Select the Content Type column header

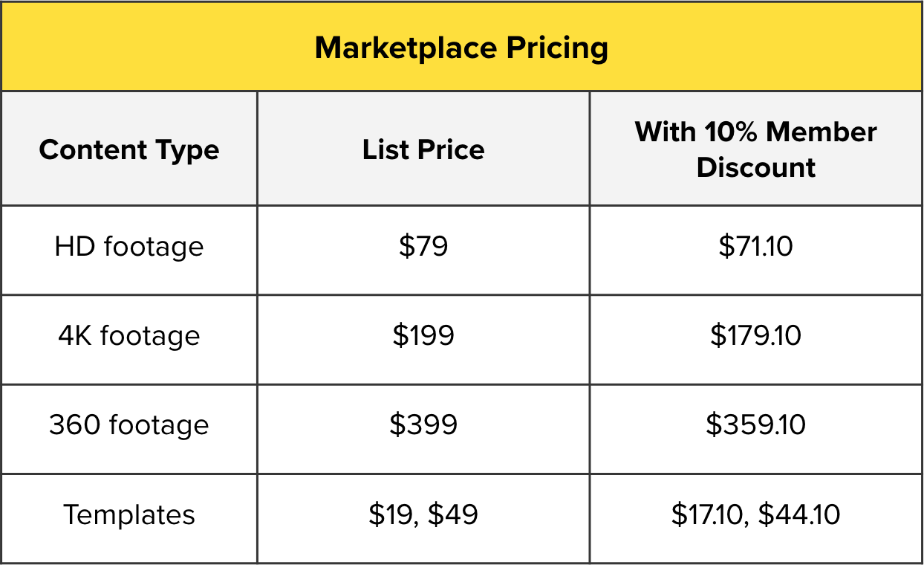coord(129,149)
